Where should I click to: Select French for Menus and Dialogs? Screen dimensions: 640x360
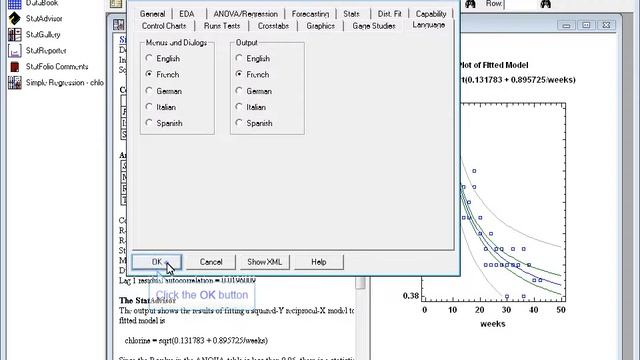pyautogui.click(x=149, y=74)
